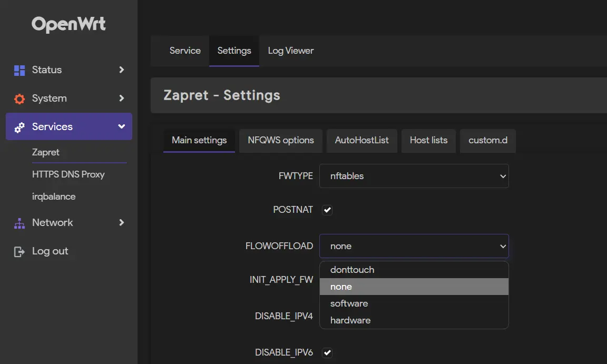This screenshot has height=364, width=607.
Task: Click the FLOWOFFLOAD label
Action: (279, 246)
